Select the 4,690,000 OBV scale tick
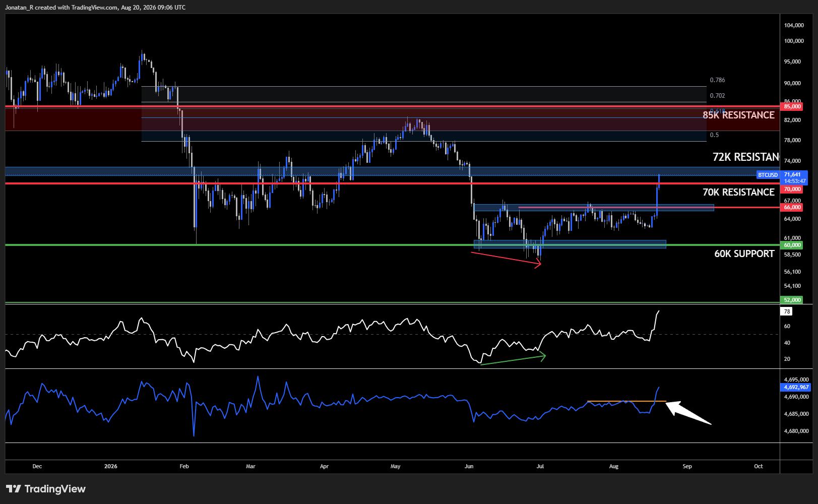 (x=796, y=397)
